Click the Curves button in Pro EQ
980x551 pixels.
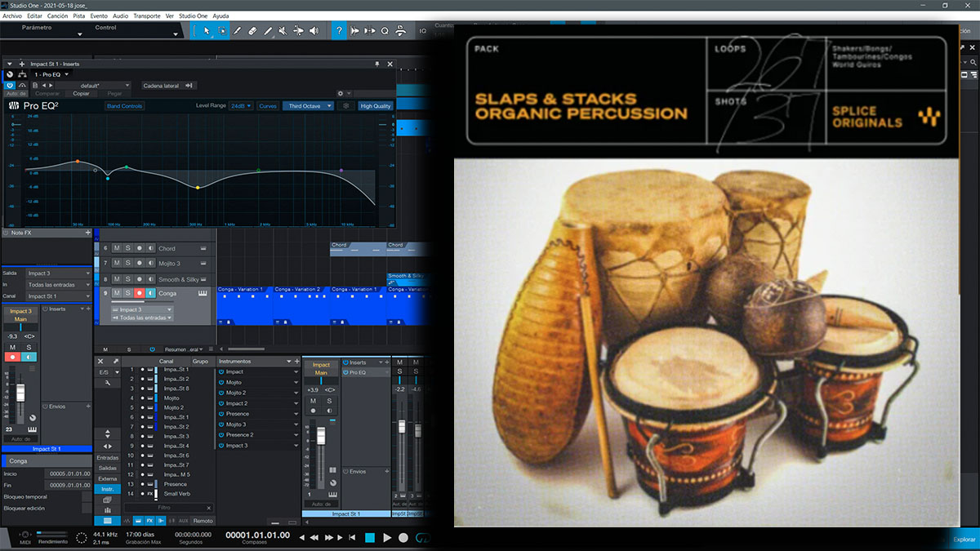pos(268,106)
